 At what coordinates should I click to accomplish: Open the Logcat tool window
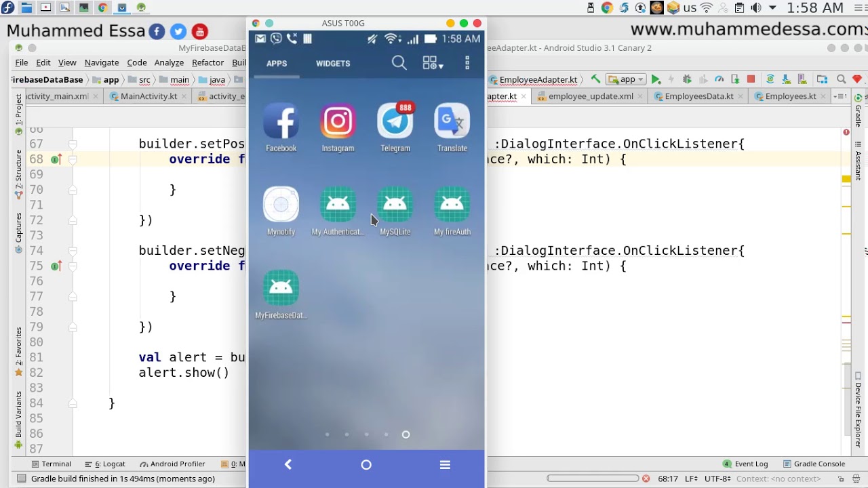click(106, 464)
